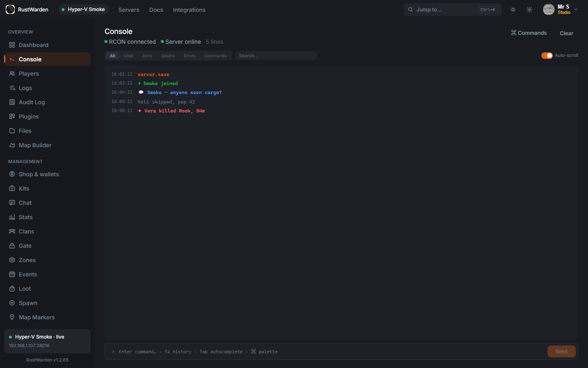
Task: Open Plugins via its puzzle icon
Action: (x=12, y=117)
